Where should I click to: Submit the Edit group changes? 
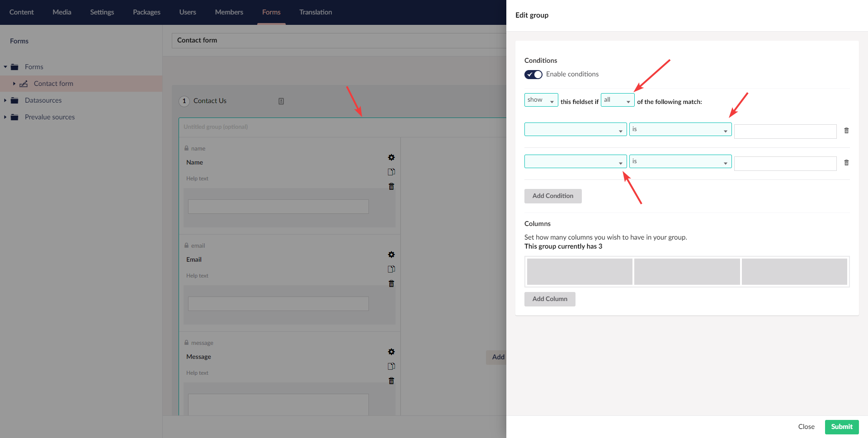841,427
